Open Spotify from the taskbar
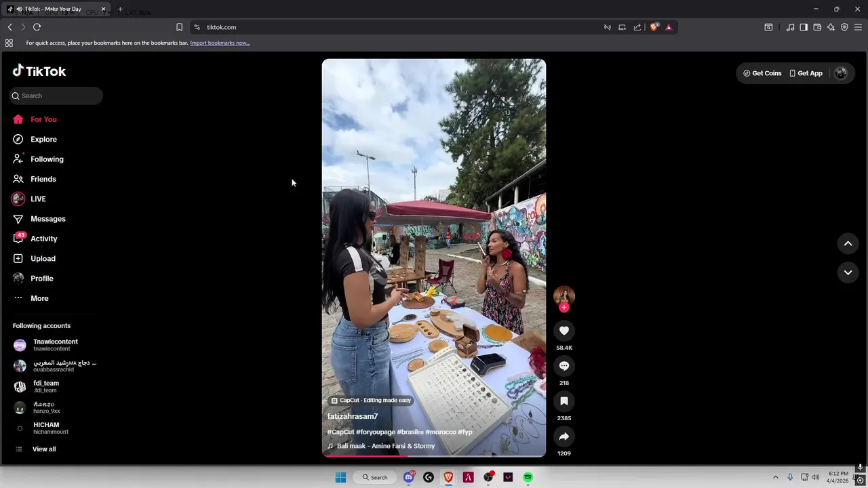Viewport: 868px width, 488px height. point(528,477)
